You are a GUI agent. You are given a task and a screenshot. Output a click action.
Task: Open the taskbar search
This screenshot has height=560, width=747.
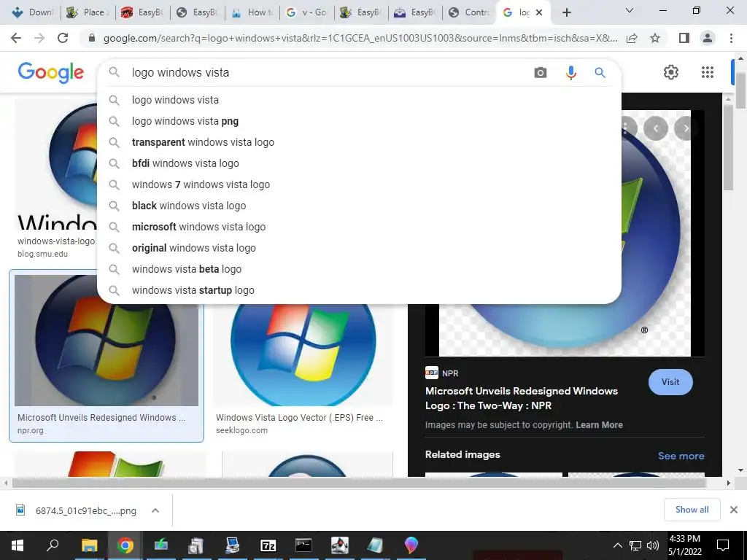pyautogui.click(x=53, y=545)
